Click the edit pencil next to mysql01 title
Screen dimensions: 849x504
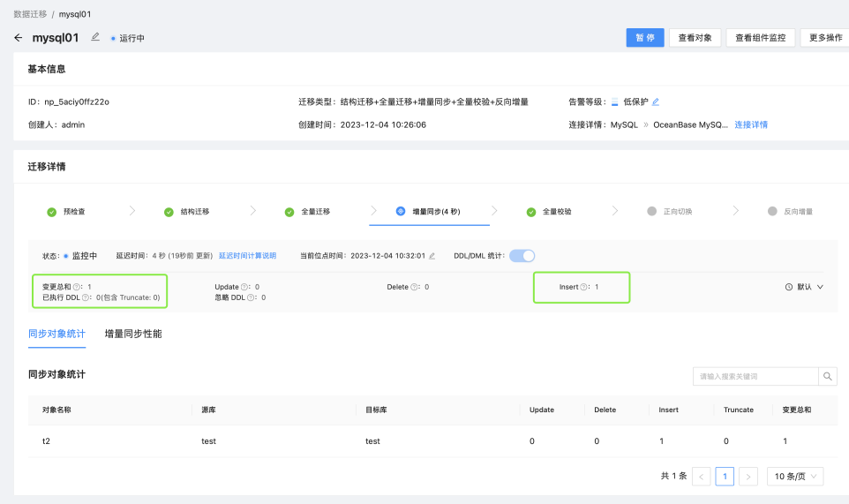tap(95, 37)
